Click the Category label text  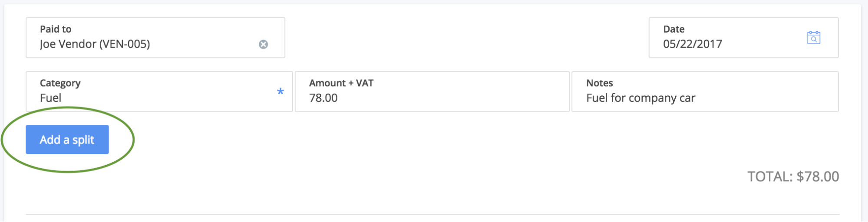[x=60, y=83]
